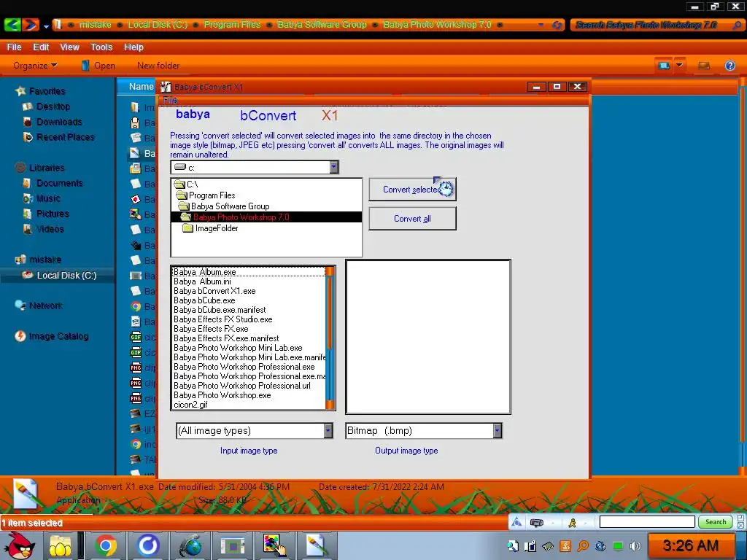Click the change view icon
Viewport: 747px width, 560px height.
[664, 65]
